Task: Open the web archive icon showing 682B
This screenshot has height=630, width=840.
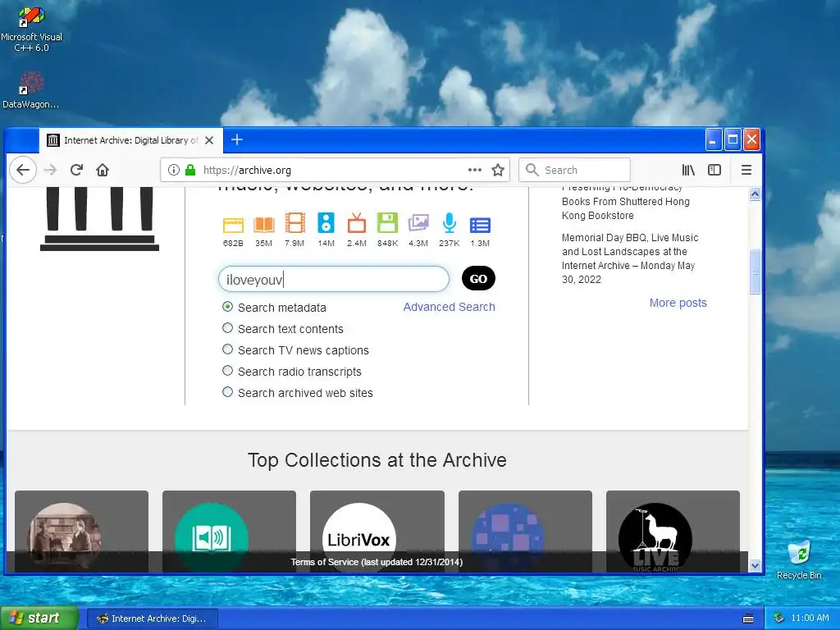Action: click(233, 225)
